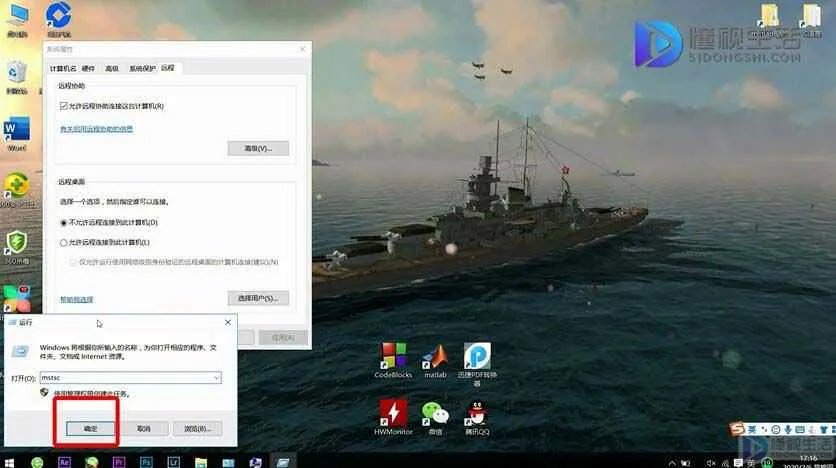Viewport: 836px width, 468px height.
Task: Click the 帮助我选择 link
Action: click(77, 299)
